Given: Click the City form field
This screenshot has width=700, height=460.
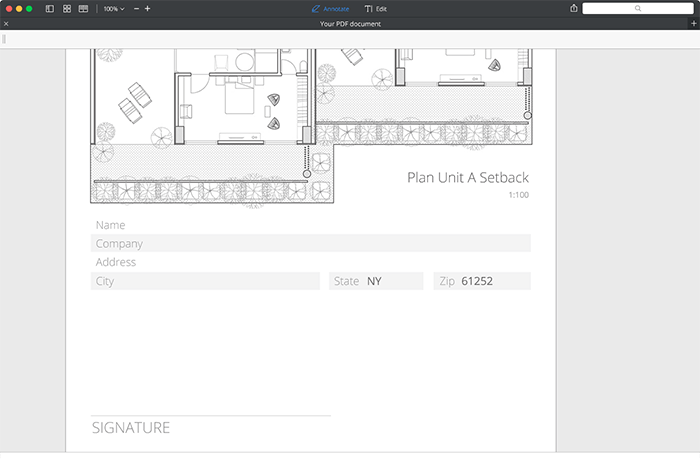Looking at the screenshot, I should 205,281.
